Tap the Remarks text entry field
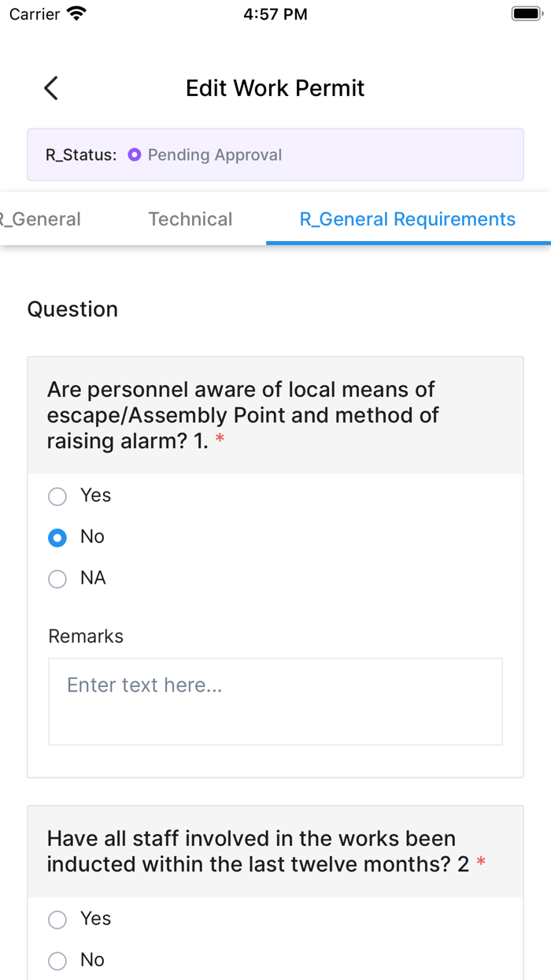551x980 pixels. tap(275, 701)
